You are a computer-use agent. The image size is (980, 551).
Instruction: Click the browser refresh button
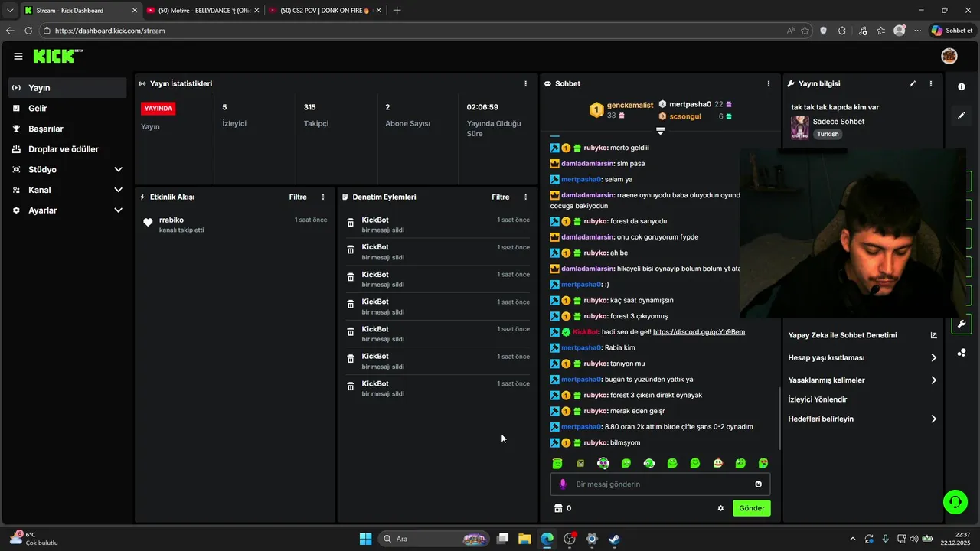pyautogui.click(x=28, y=31)
